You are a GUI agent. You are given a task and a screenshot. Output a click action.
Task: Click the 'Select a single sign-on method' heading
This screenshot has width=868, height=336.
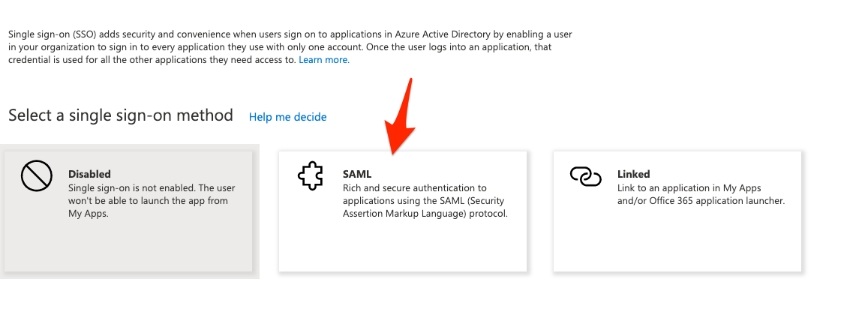(x=121, y=115)
